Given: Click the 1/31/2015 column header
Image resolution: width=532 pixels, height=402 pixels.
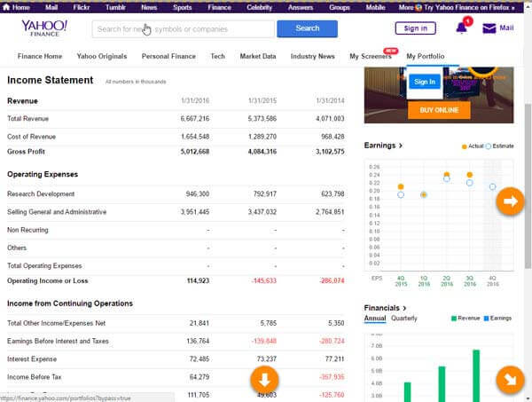Looking at the screenshot, I should [262, 101].
